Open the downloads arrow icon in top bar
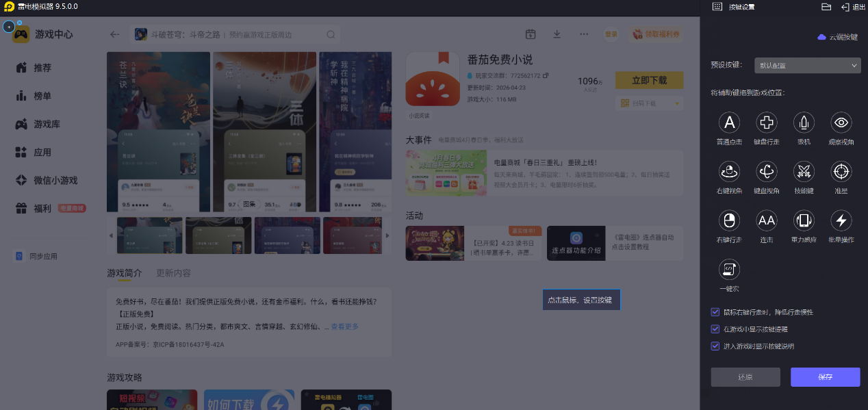 pyautogui.click(x=557, y=34)
